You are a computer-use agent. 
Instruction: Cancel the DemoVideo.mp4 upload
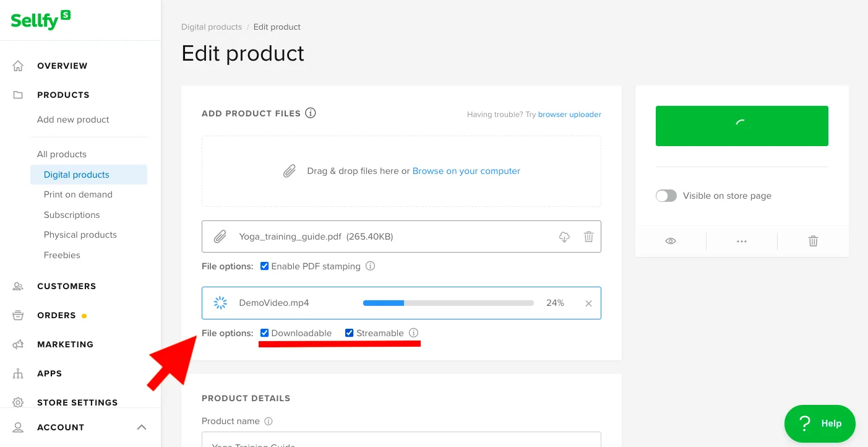point(588,303)
